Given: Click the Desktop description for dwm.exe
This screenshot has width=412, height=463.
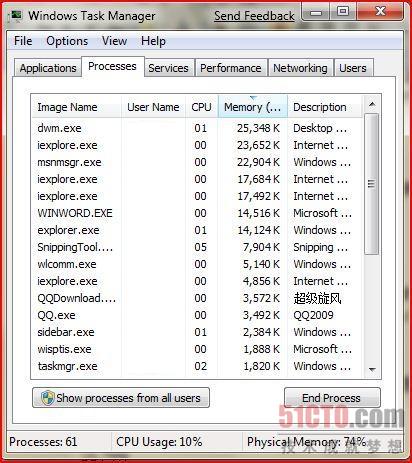Looking at the screenshot, I should (x=320, y=128).
